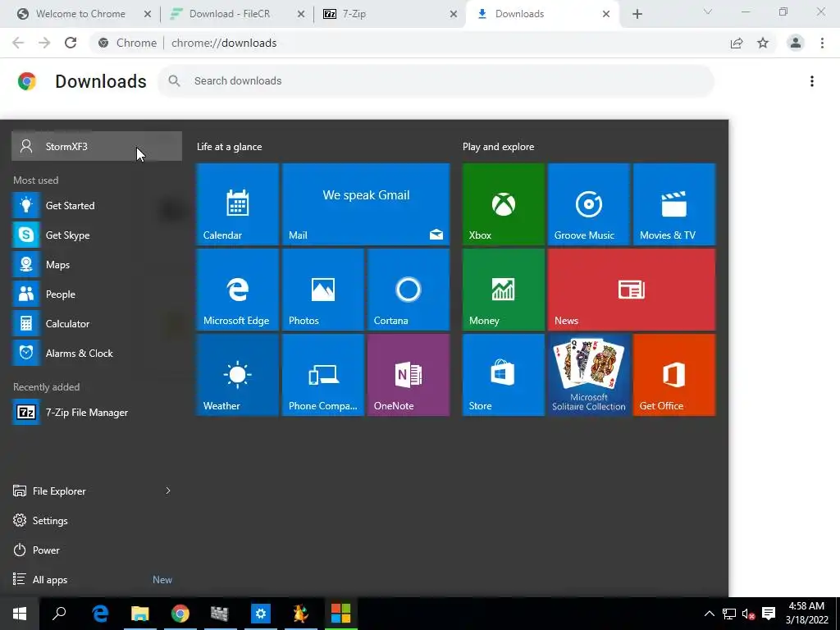Open the Phone Companion tile
The image size is (840, 630).
pyautogui.click(x=323, y=374)
